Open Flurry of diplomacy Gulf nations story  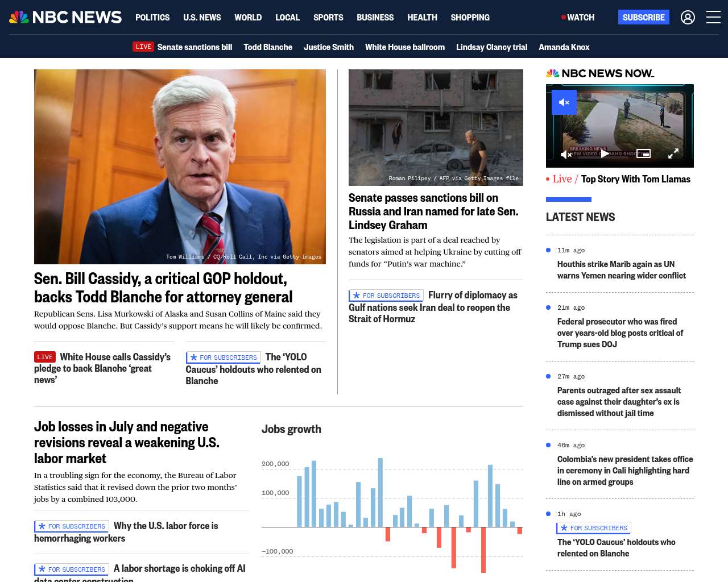coord(433,307)
